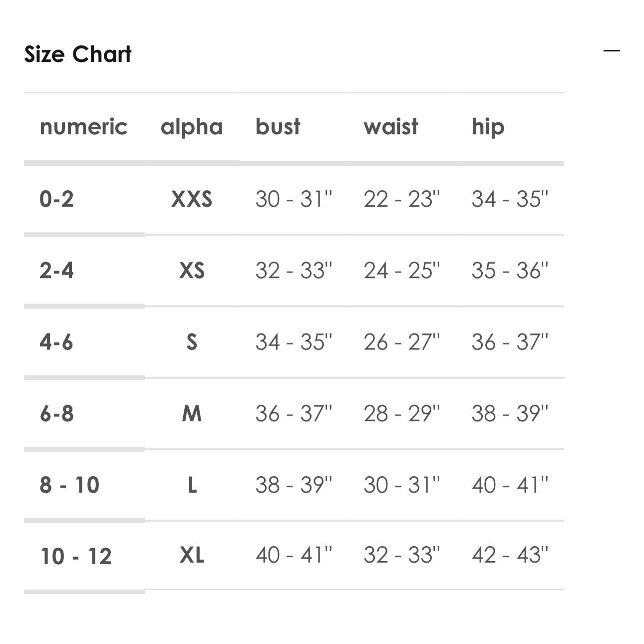644x644 pixels.
Task: Choose the S alpha size cell
Action: click(x=192, y=342)
